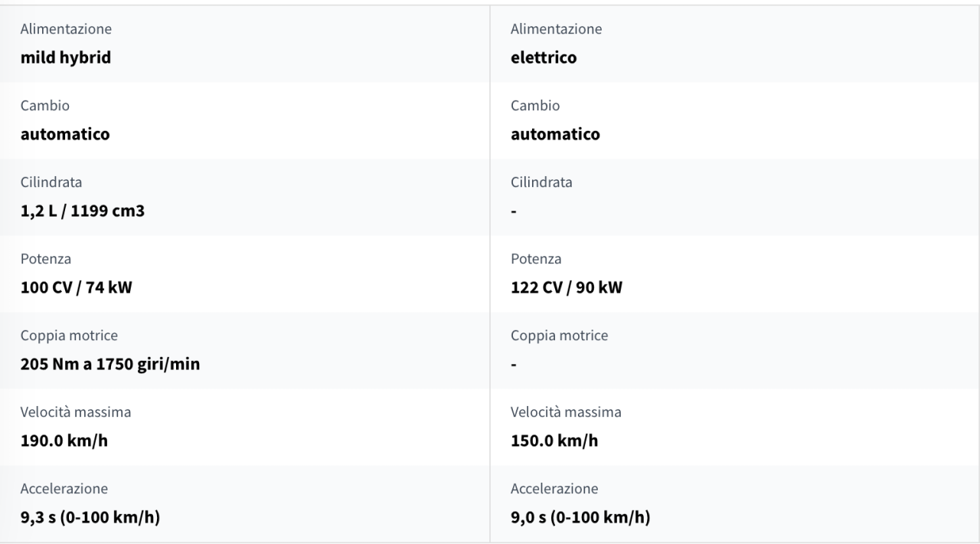Select the 205 Nm a 1750 giri/min value

point(110,364)
